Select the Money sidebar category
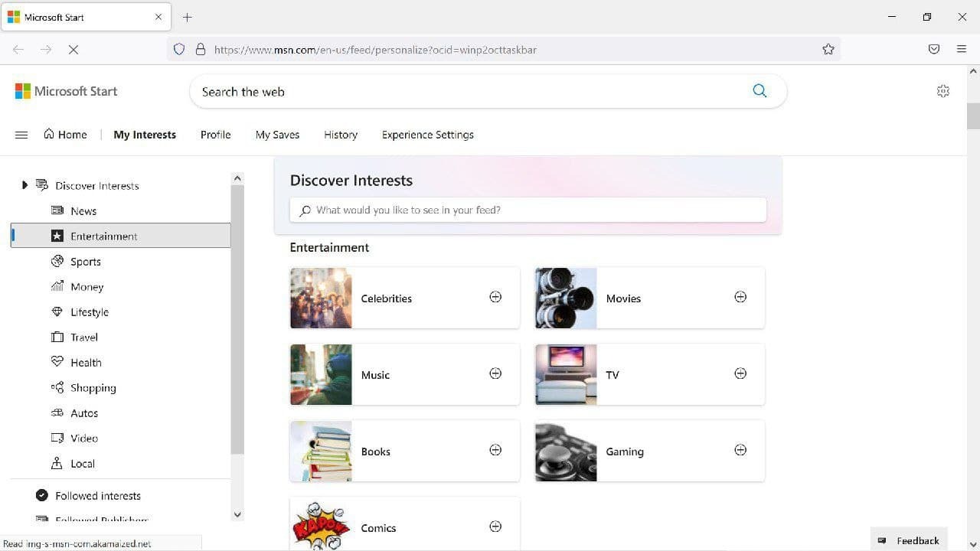The image size is (980, 551). (x=120, y=286)
